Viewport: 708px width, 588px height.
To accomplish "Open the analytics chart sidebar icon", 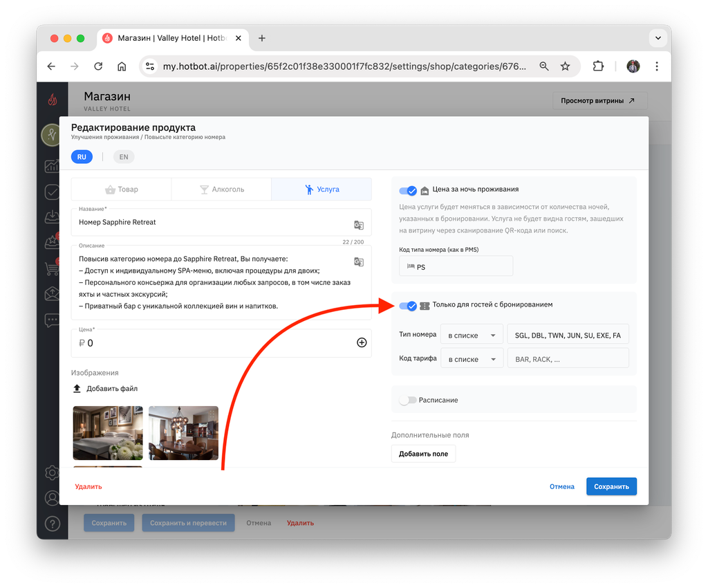I will pyautogui.click(x=52, y=166).
